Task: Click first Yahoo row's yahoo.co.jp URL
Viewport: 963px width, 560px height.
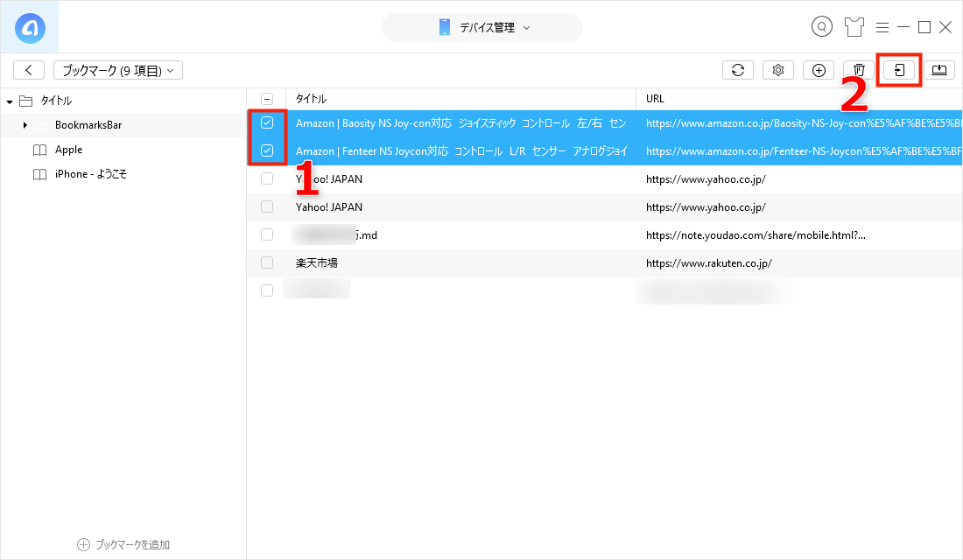Action: [x=706, y=179]
